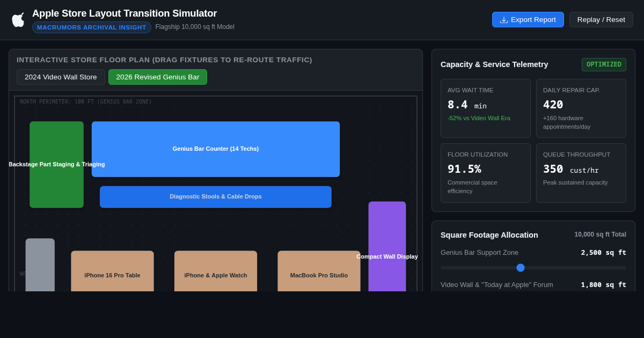Click the Capacity & Service Telemetry heading
This screenshot has width=644, height=338.
tap(494, 64)
